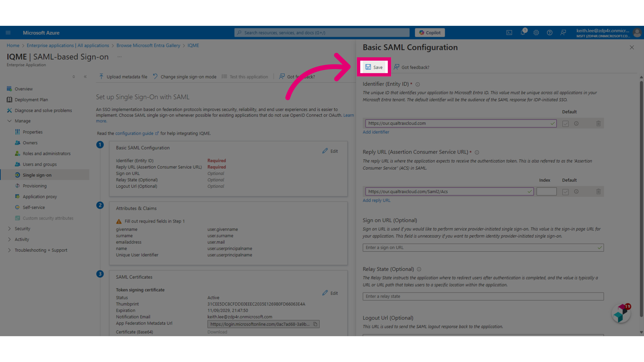Click the Save icon button

click(374, 67)
